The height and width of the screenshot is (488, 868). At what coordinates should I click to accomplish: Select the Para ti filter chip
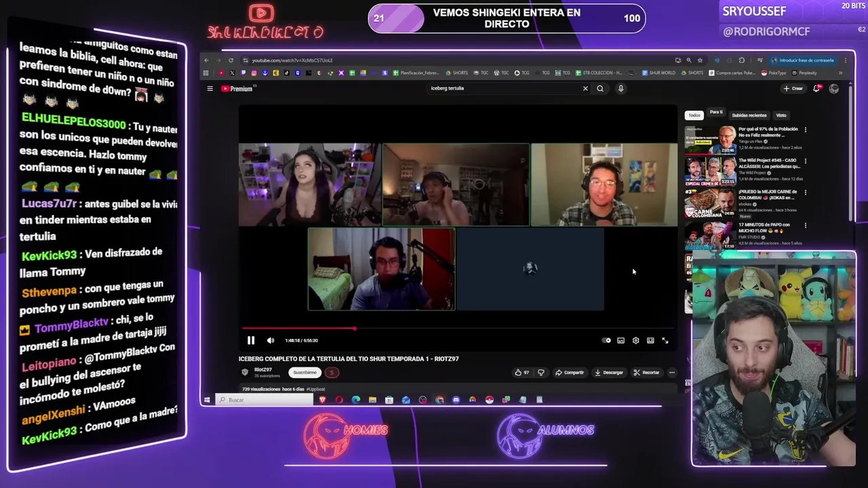coord(716,112)
